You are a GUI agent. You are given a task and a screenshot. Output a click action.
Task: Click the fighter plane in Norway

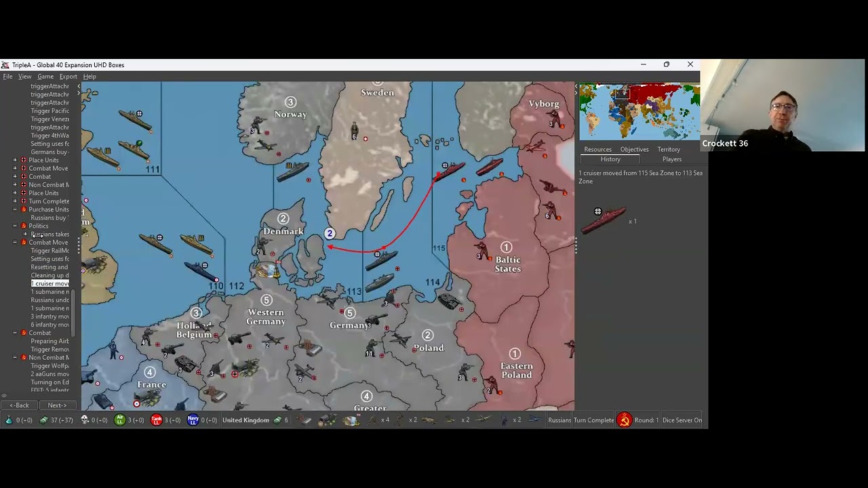click(265, 146)
